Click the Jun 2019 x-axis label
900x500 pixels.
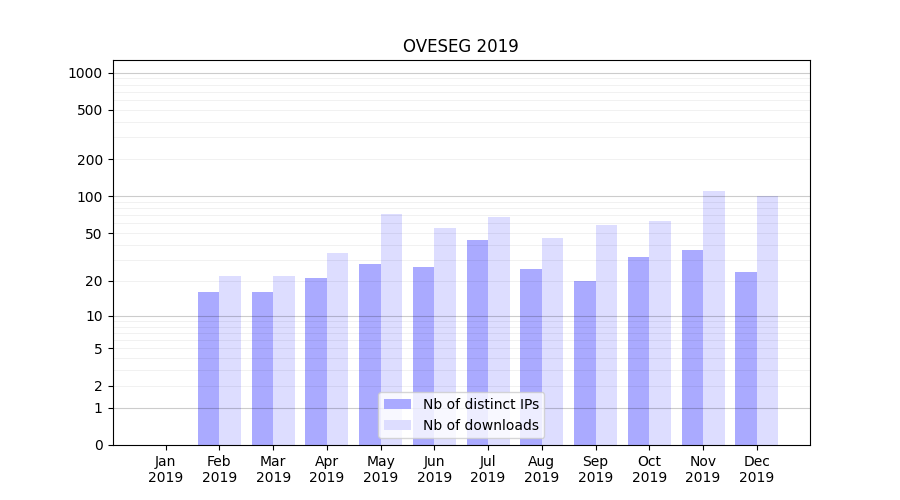[x=434, y=469]
